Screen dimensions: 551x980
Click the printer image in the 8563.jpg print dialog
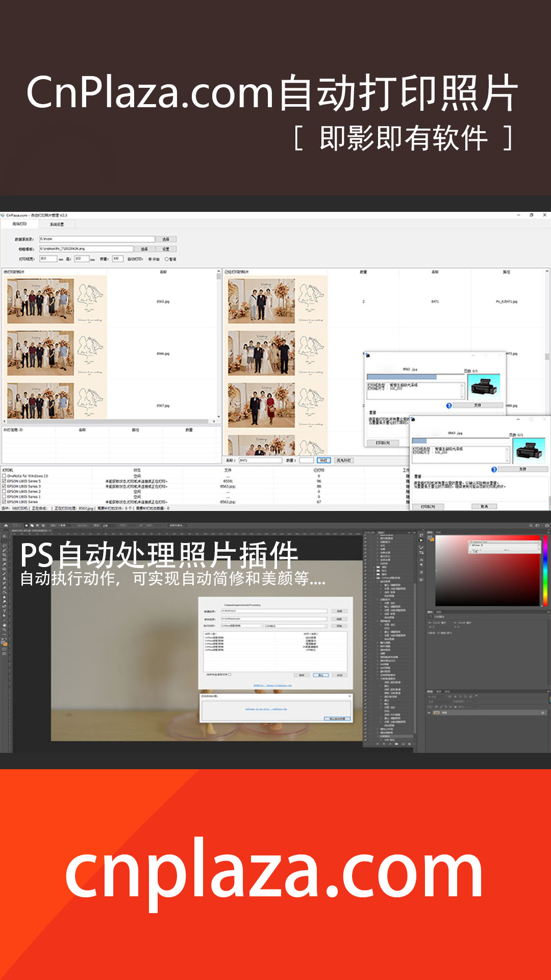(529, 451)
